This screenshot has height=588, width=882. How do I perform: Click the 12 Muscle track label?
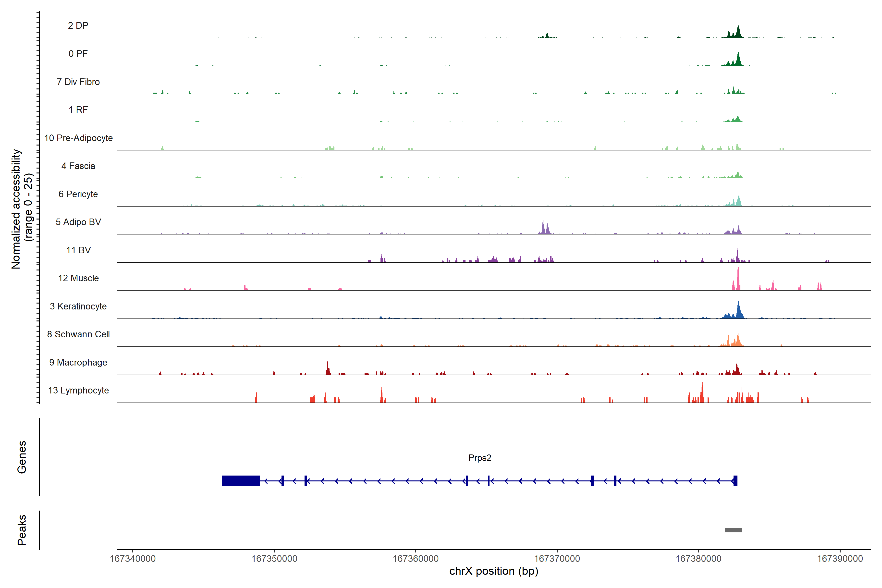(78, 278)
